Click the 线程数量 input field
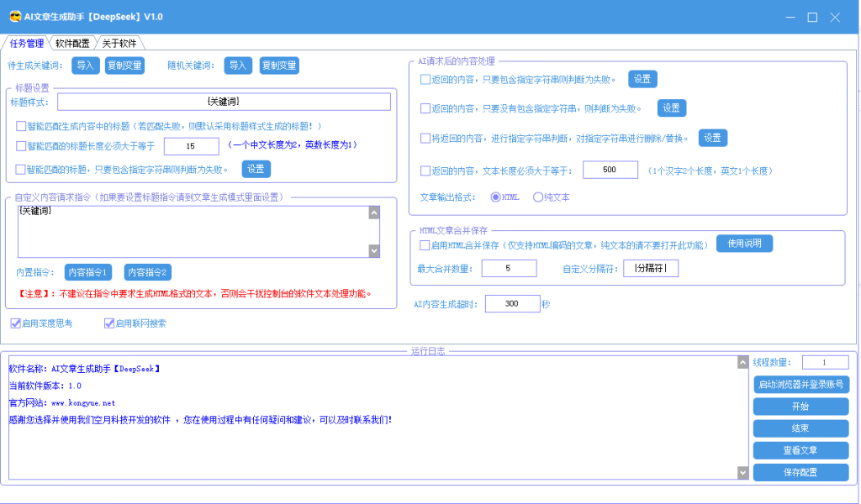This screenshot has height=504, width=861. coord(825,363)
